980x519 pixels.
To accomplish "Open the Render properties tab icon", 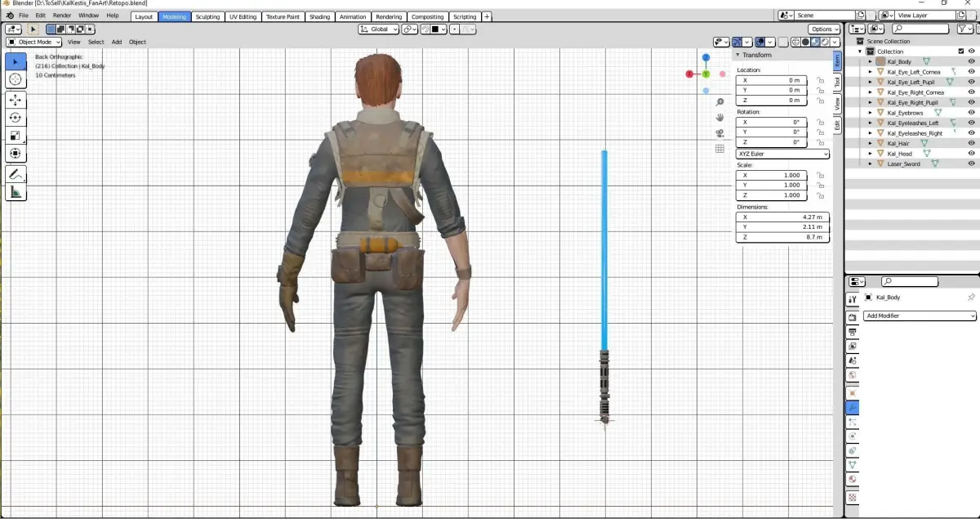I will [853, 317].
